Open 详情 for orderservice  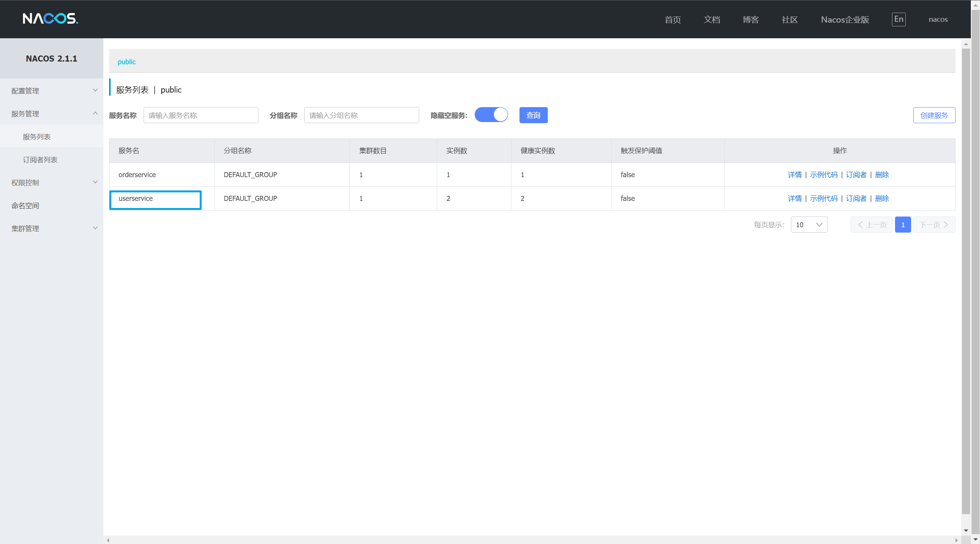(x=794, y=175)
